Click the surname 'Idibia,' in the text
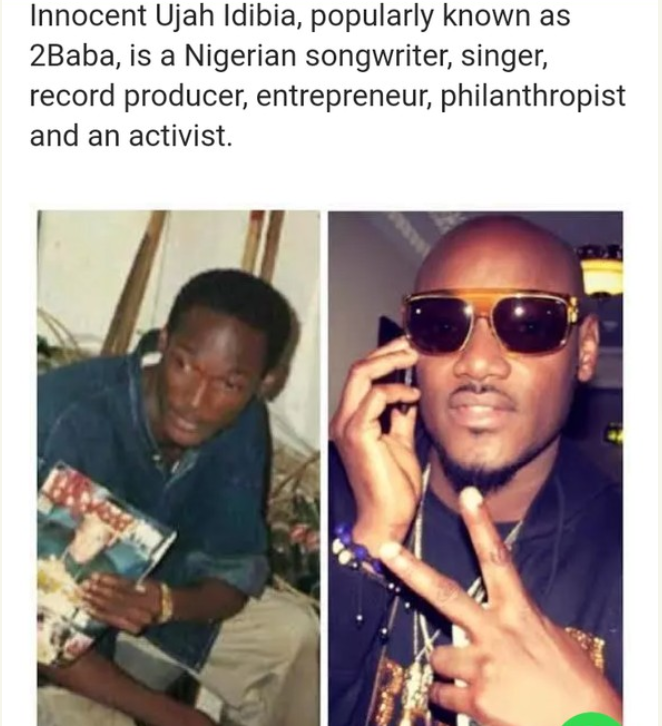 (x=262, y=16)
